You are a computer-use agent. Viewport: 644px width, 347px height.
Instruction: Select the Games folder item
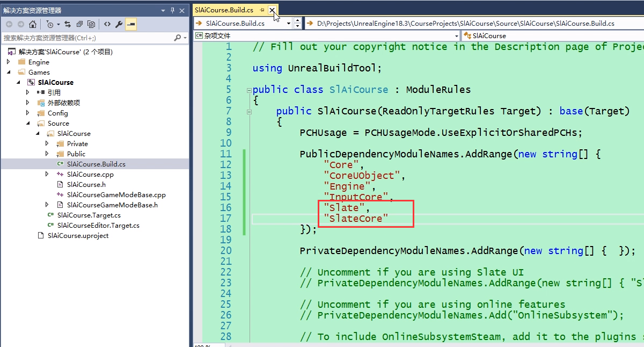click(x=39, y=72)
